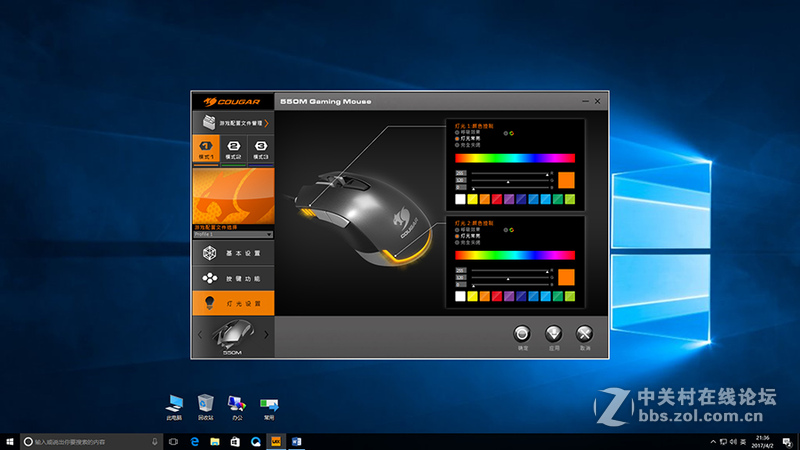
Task: Open the Word app in taskbar
Action: pos(297,441)
